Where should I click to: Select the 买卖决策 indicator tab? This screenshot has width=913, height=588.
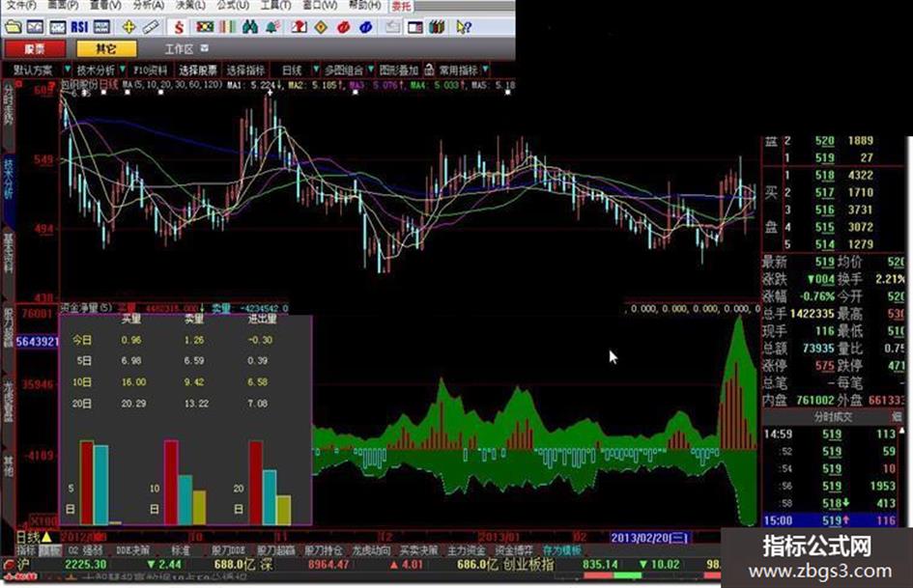[x=418, y=550]
